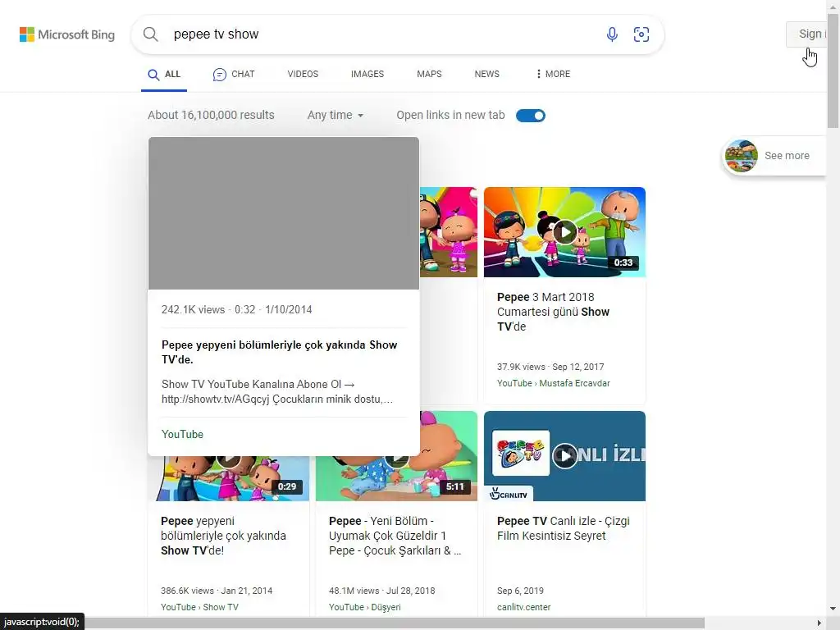Click 37.9K views · Sep 12, 2017 text
The height and width of the screenshot is (630, 840).
[550, 367]
